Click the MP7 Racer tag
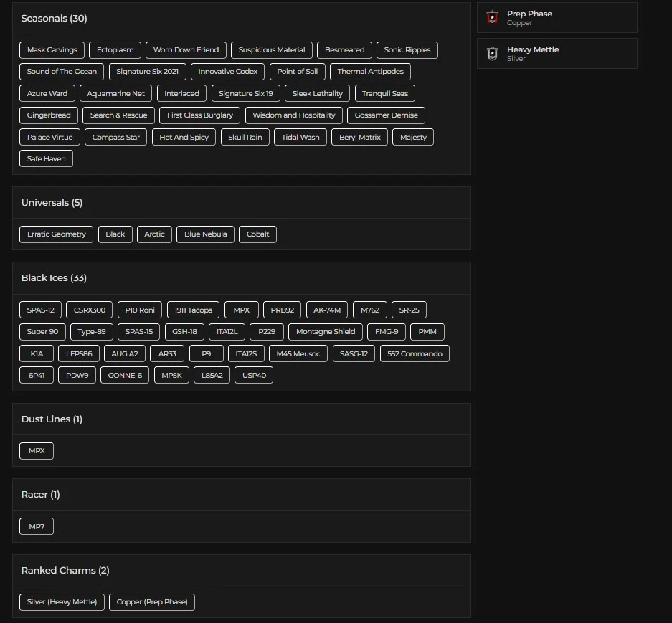672x623 pixels. point(37,527)
